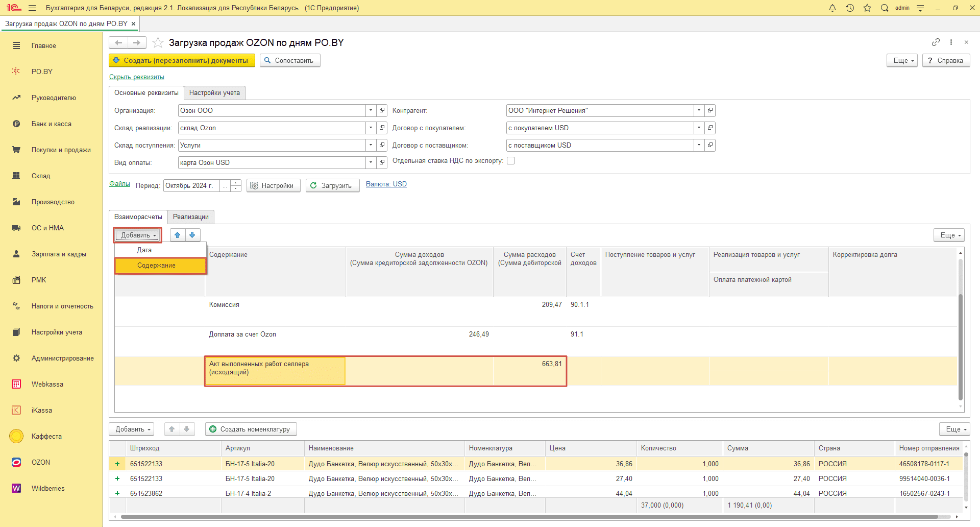Switch to the Реализации tab

coord(191,217)
